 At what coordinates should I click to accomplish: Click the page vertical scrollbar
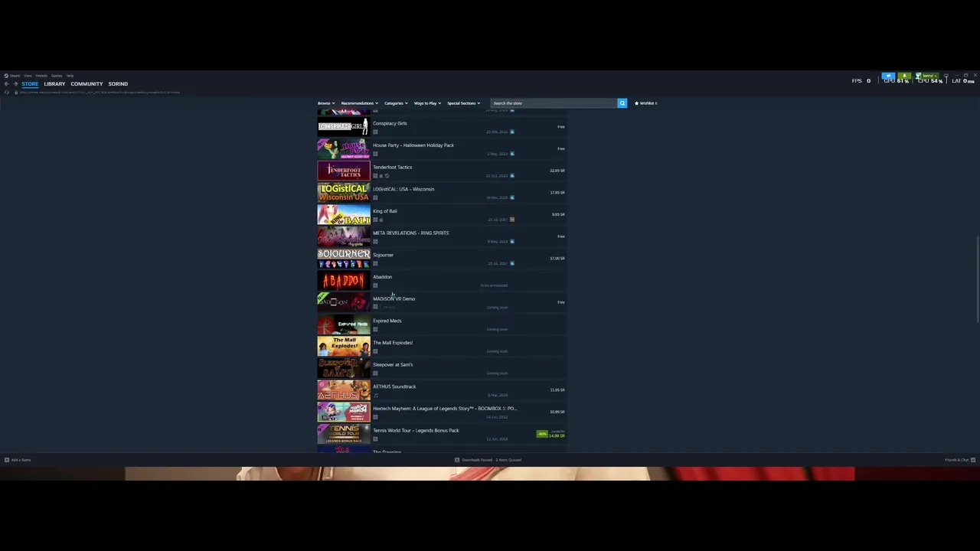click(977, 279)
